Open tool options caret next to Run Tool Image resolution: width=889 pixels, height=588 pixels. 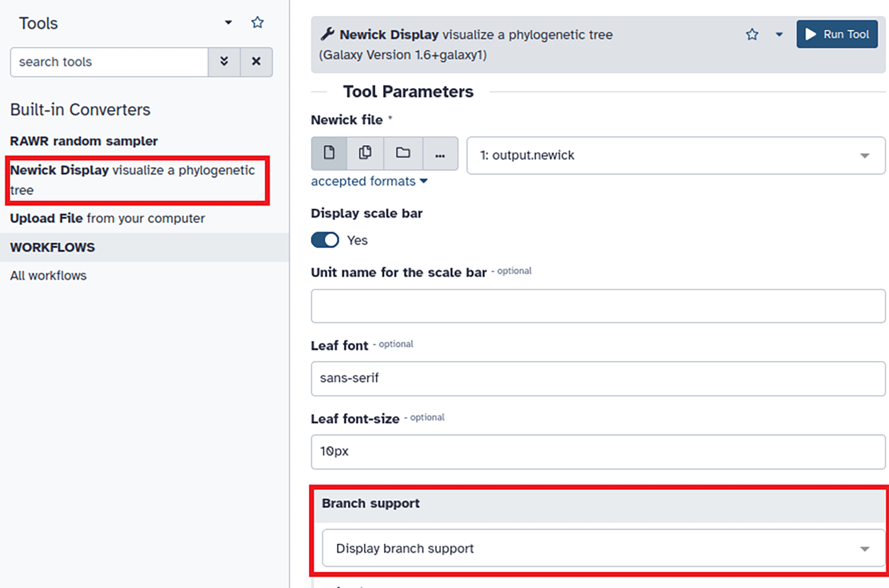pyautogui.click(x=779, y=34)
